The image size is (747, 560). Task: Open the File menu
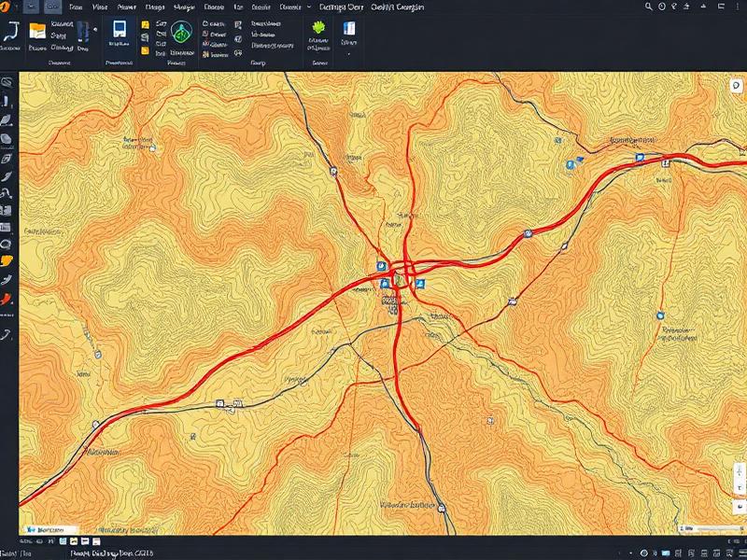coord(73,7)
